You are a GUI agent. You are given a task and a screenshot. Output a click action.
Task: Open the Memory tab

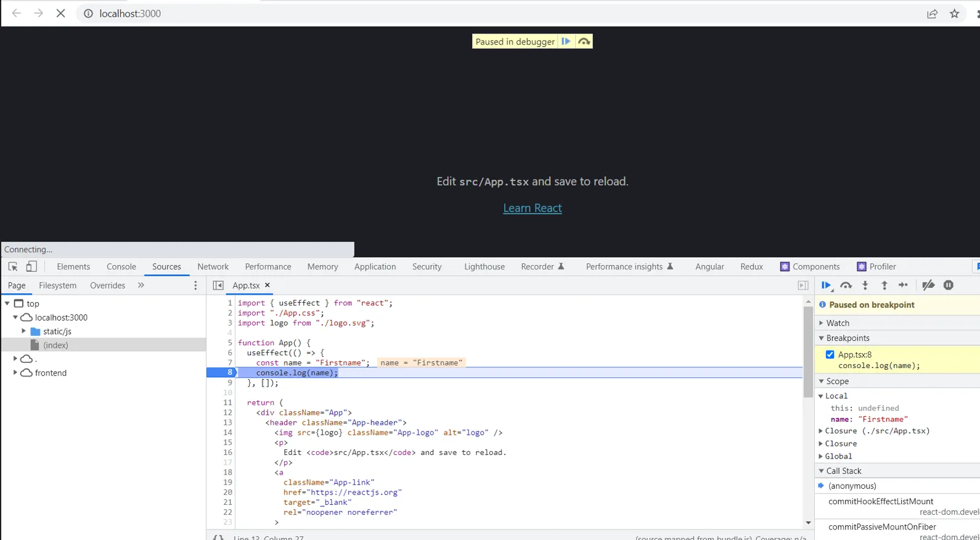[323, 266]
